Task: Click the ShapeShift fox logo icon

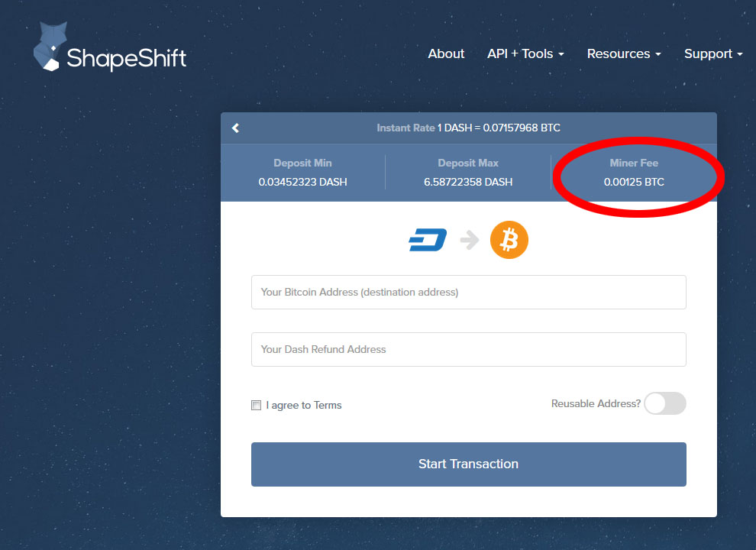Action: click(x=49, y=47)
